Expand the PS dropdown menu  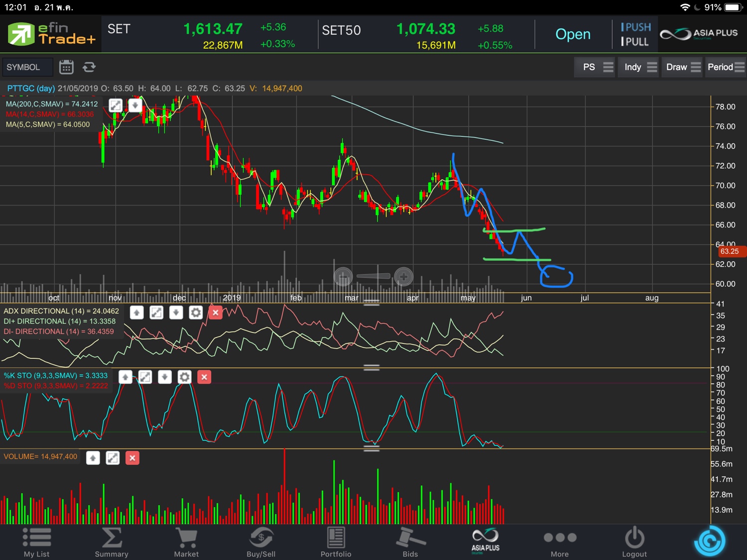(x=596, y=67)
